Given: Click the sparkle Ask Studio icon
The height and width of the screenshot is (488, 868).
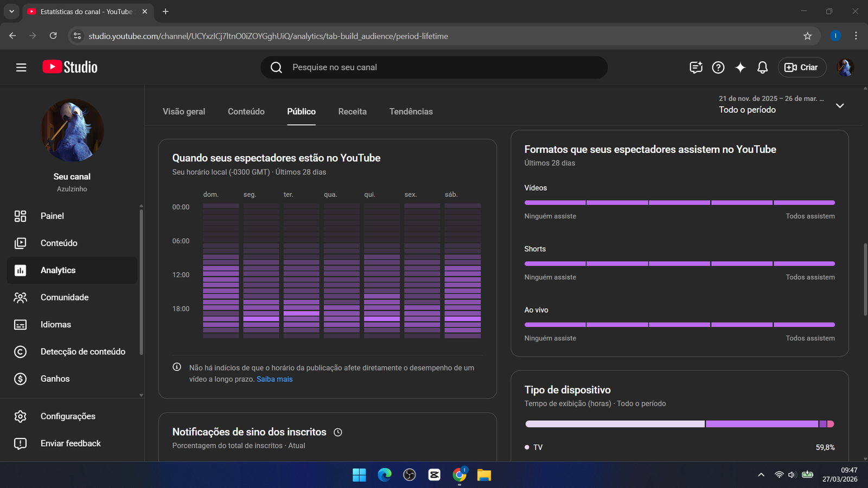Looking at the screenshot, I should (740, 67).
